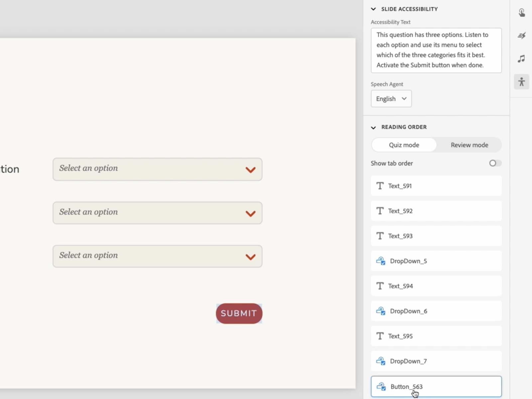Open the Speech Agent English dropdown
532x399 pixels.
[391, 99]
